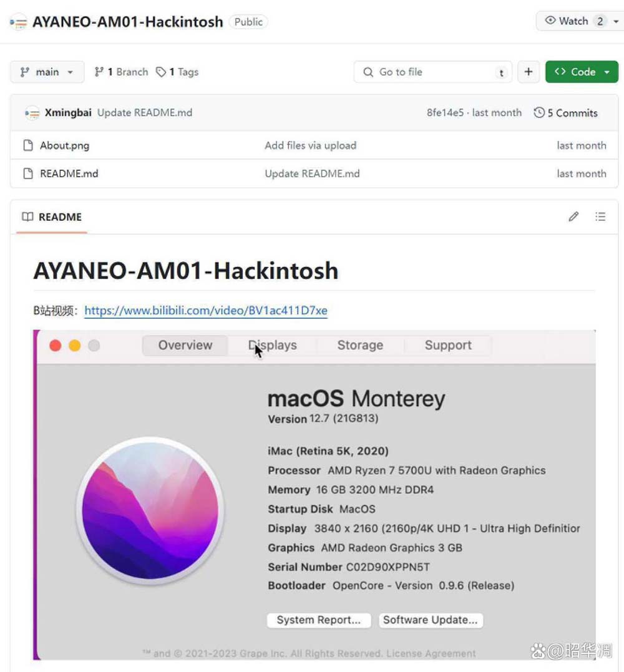Image resolution: width=624 pixels, height=672 pixels.
Task: Click the repository avatar icon in the header
Action: 19,22
